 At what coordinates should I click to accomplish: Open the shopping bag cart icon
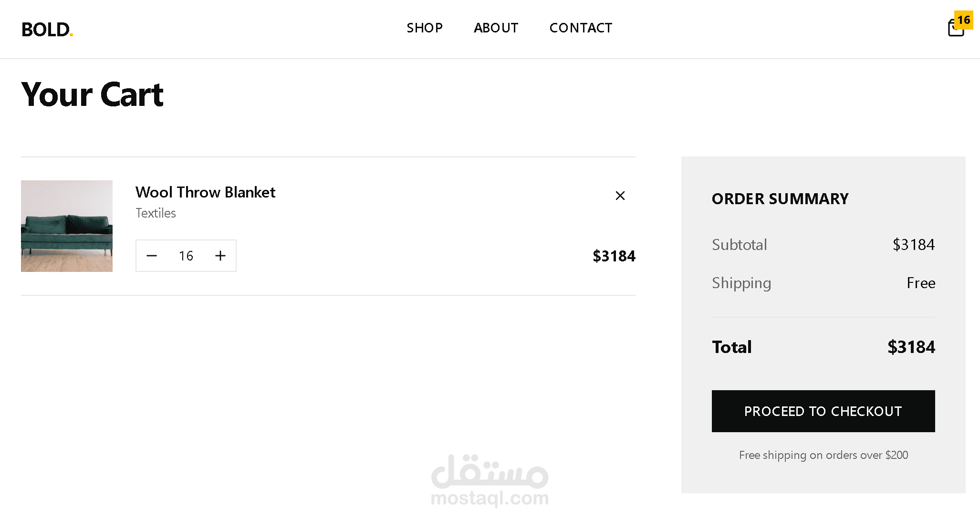pos(955,30)
